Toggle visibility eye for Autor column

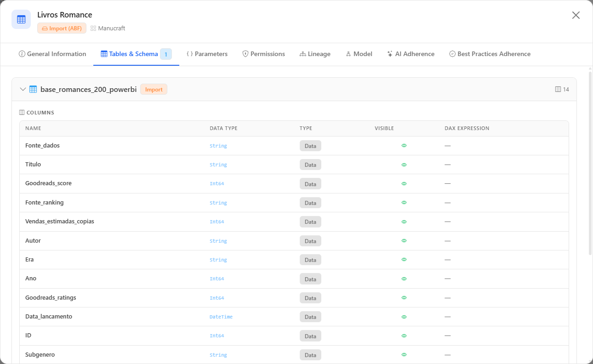(x=404, y=241)
